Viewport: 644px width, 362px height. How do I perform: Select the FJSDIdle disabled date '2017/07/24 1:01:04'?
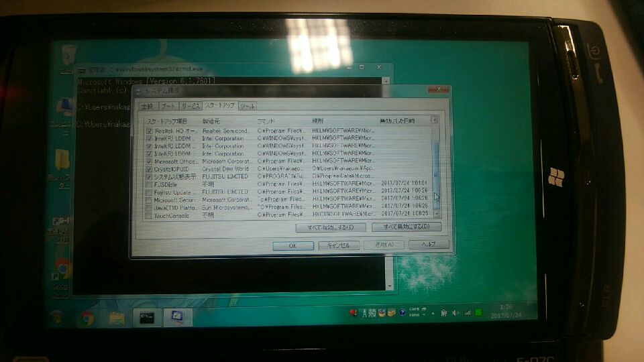click(x=404, y=183)
